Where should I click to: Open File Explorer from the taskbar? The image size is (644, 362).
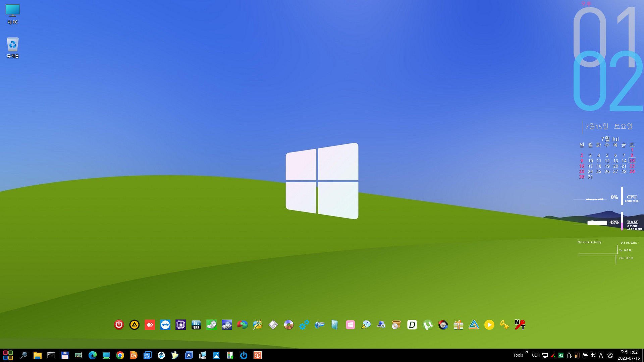(x=37, y=355)
